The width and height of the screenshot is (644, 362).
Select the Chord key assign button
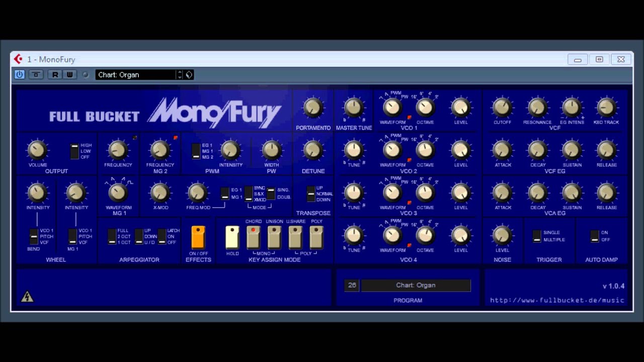(x=253, y=237)
